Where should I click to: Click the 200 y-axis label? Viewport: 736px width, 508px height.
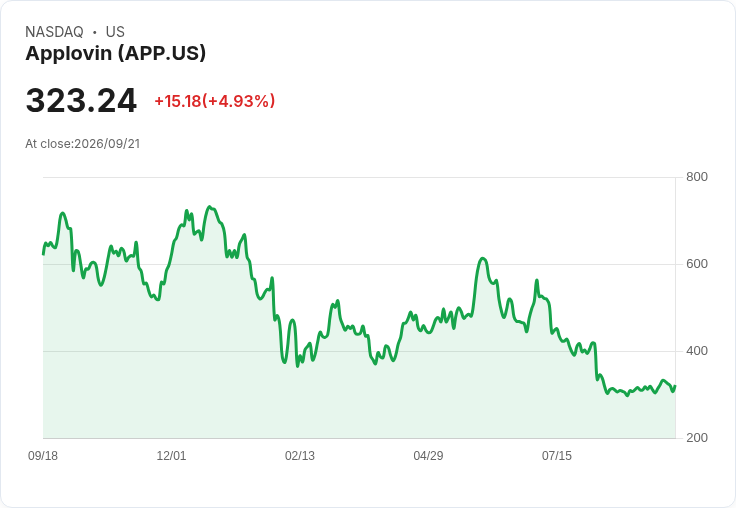pyautogui.click(x=697, y=438)
